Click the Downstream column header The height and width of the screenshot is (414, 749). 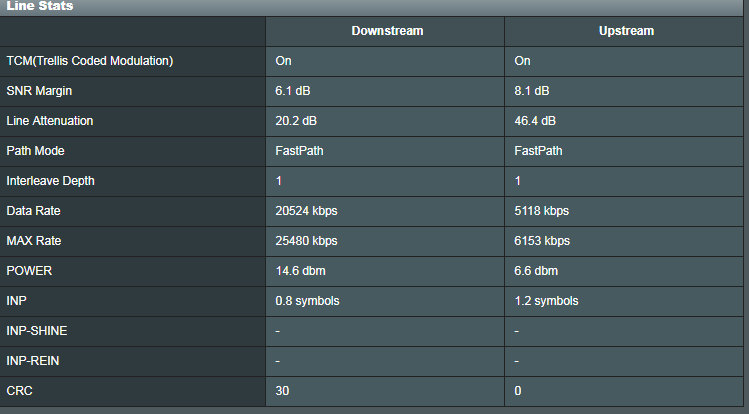(387, 31)
